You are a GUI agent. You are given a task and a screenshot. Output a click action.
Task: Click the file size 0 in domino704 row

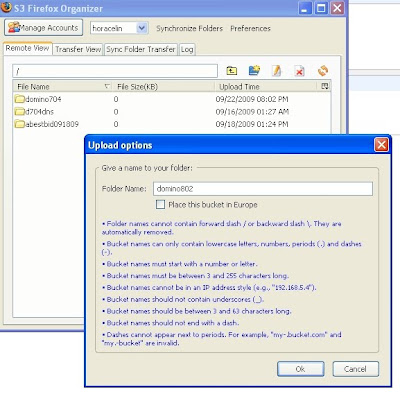[116, 99]
